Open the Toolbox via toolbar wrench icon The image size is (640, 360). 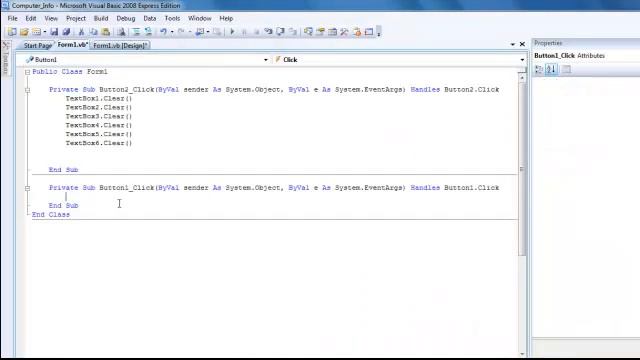click(x=344, y=32)
